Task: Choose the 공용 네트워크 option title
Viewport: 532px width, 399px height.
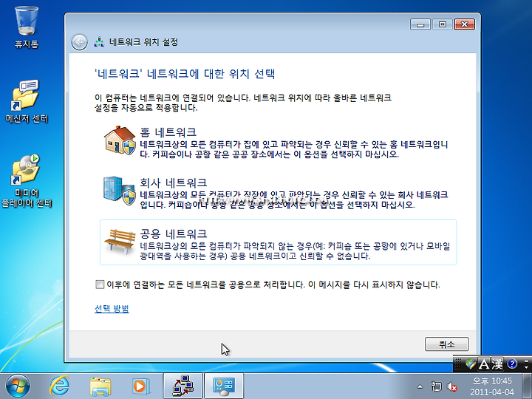Action: coord(174,233)
